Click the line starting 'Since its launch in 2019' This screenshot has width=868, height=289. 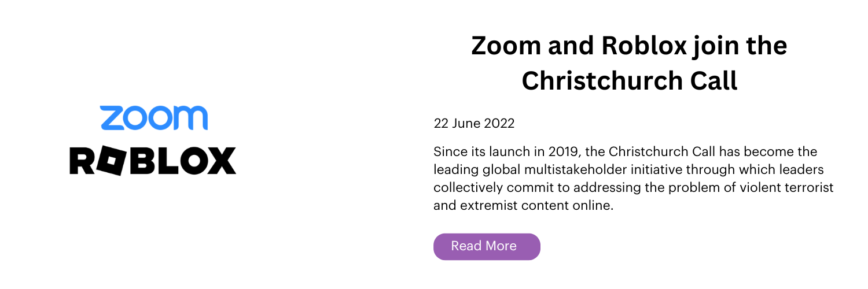click(625, 152)
